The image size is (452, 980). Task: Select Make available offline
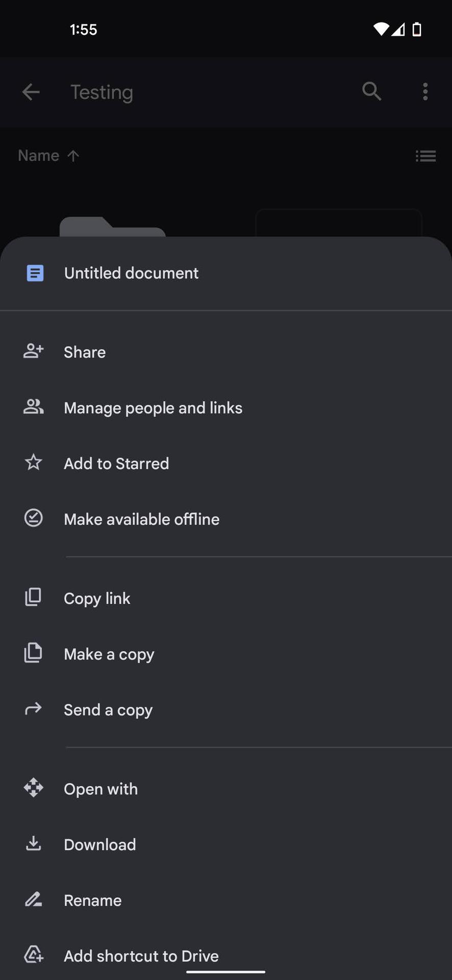point(141,519)
